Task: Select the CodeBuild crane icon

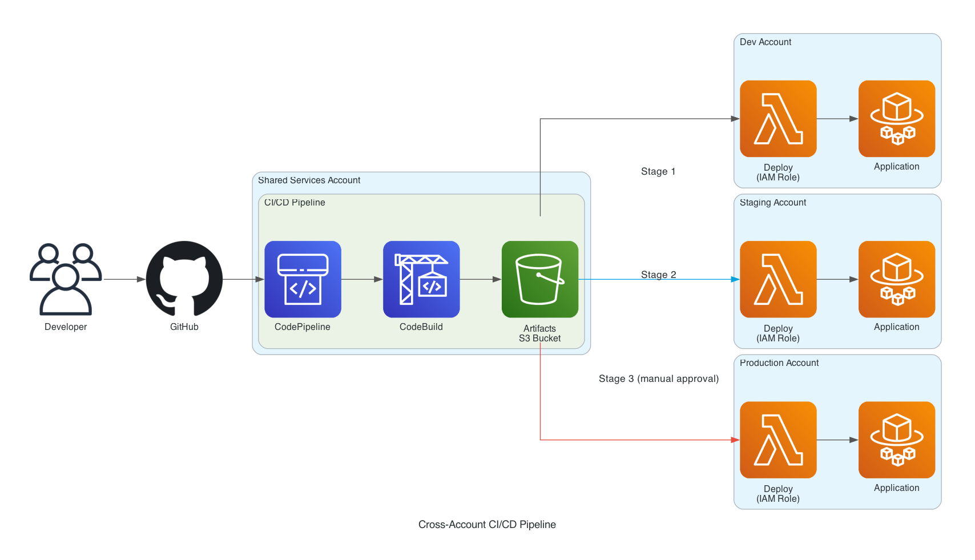Action: coord(421,279)
